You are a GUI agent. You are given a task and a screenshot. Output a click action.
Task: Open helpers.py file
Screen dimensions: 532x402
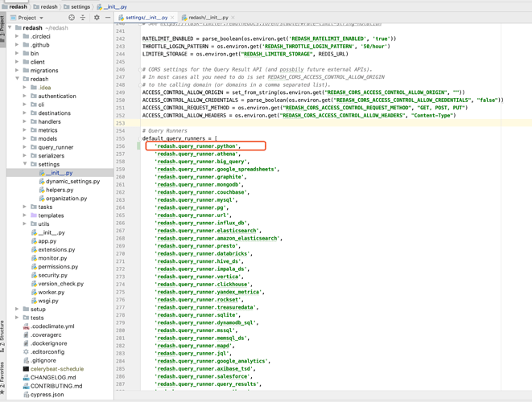(x=60, y=190)
